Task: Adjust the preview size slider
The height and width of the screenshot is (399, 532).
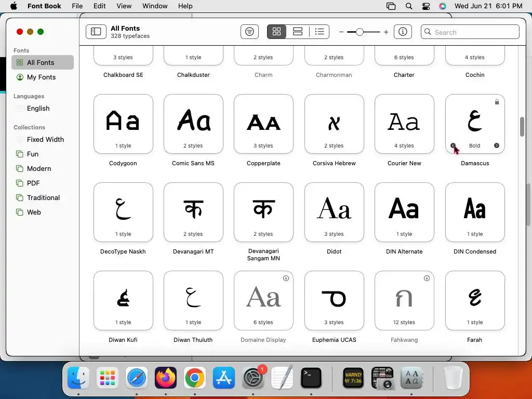Action: [x=360, y=32]
